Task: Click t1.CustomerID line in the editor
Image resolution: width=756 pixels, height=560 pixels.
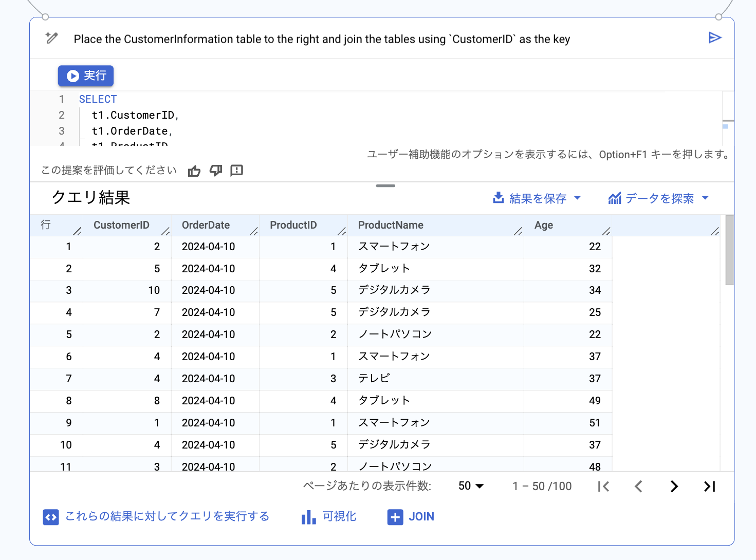Action: 135,115
